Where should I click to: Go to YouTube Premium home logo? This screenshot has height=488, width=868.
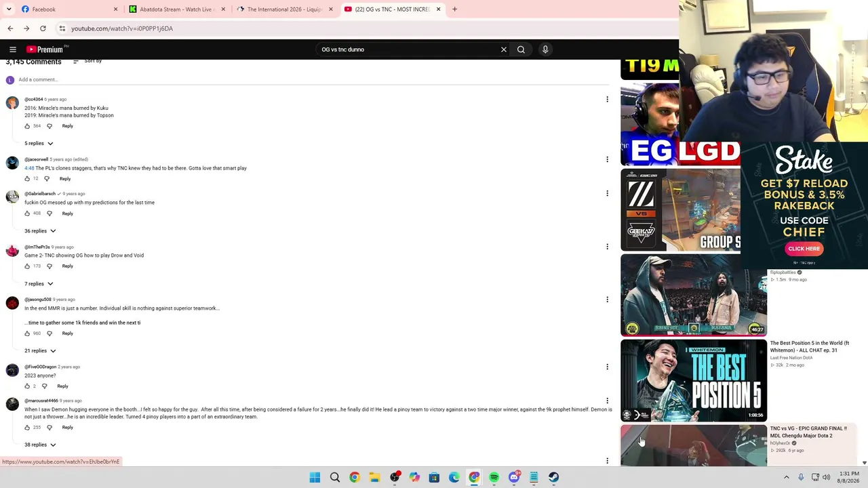(45, 49)
